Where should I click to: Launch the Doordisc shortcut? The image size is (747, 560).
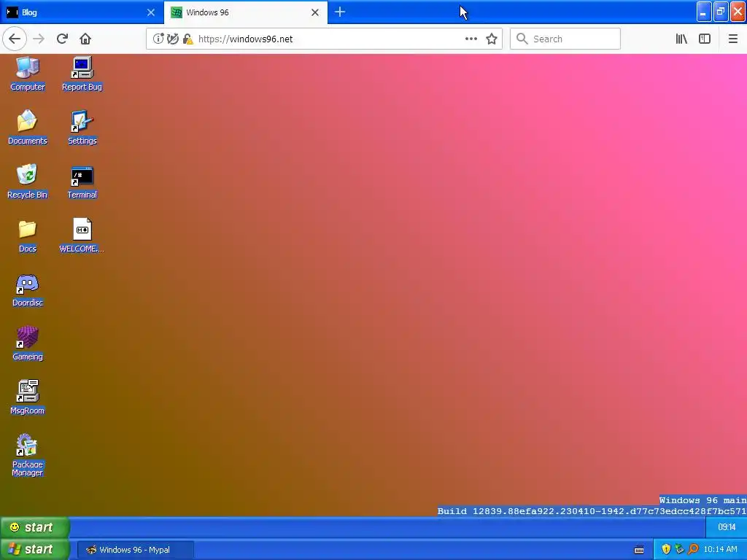point(27,290)
